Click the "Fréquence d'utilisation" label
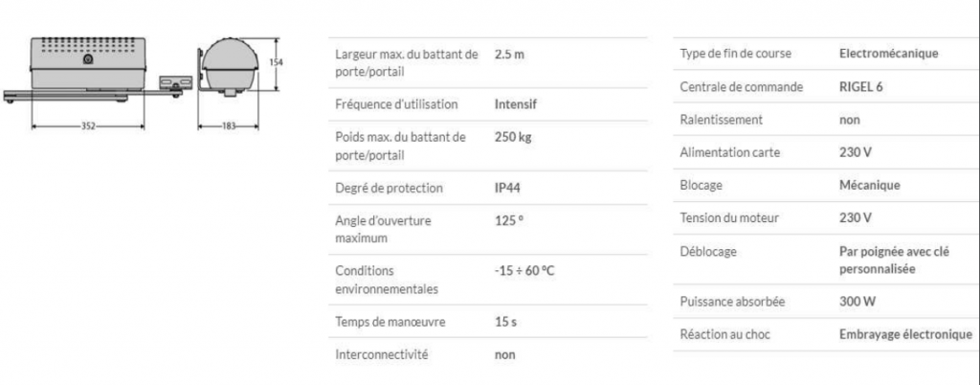This screenshot has height=385, width=980. click(x=396, y=104)
